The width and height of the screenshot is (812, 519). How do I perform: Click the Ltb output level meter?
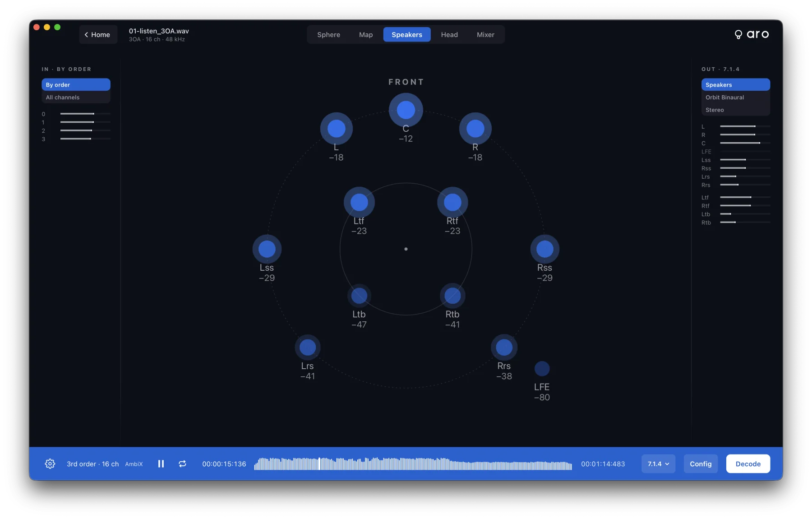[745, 214]
